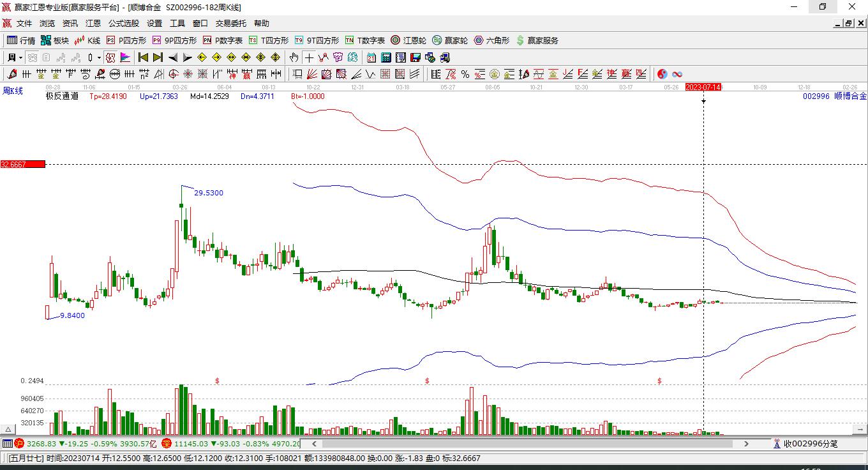Select the red pencil drawing tool
The height and width of the screenshot is (470, 868).
[11, 74]
